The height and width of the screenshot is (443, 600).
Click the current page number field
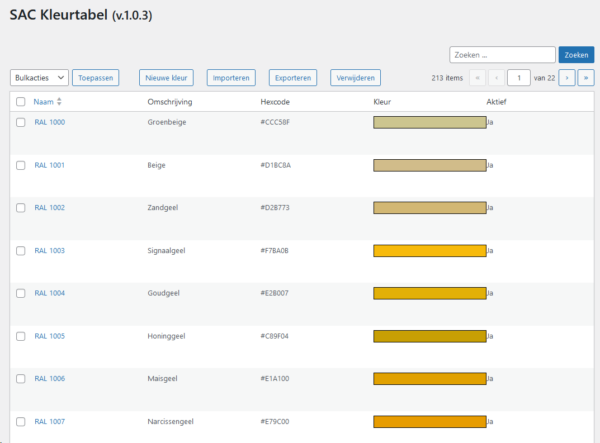pos(518,77)
